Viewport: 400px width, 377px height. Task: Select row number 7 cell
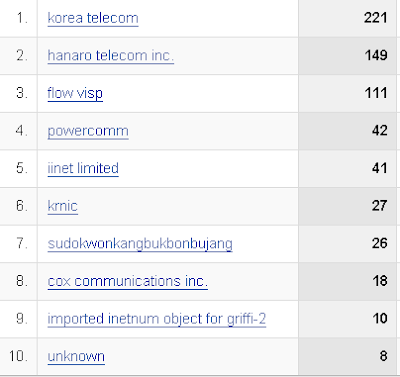pyautogui.click(x=18, y=244)
